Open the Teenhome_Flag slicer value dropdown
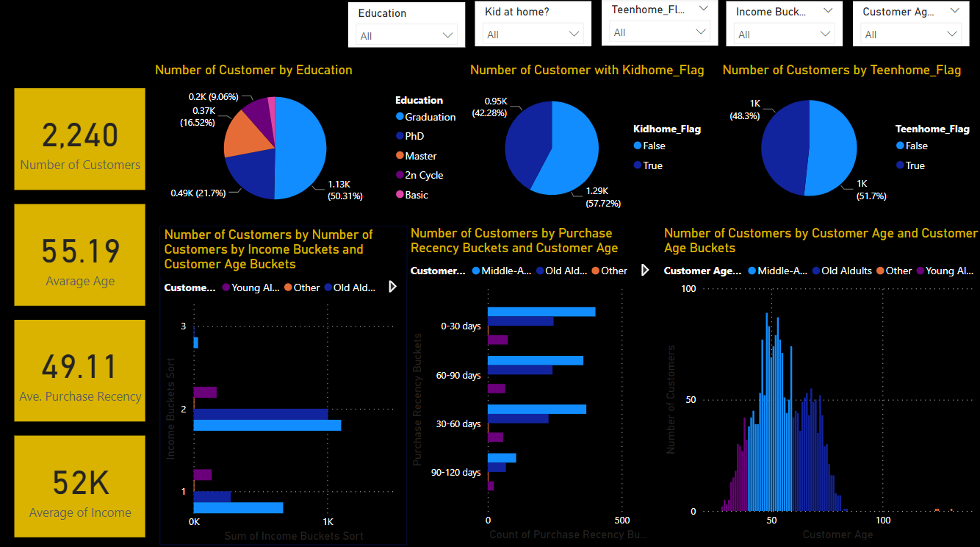Screen dimensions: 980x547 (660, 32)
